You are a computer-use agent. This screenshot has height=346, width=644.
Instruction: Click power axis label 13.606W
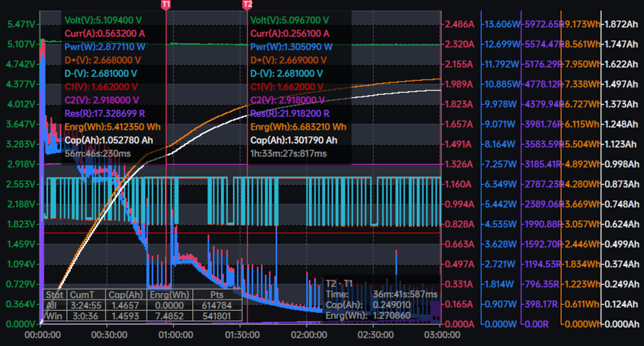502,24
